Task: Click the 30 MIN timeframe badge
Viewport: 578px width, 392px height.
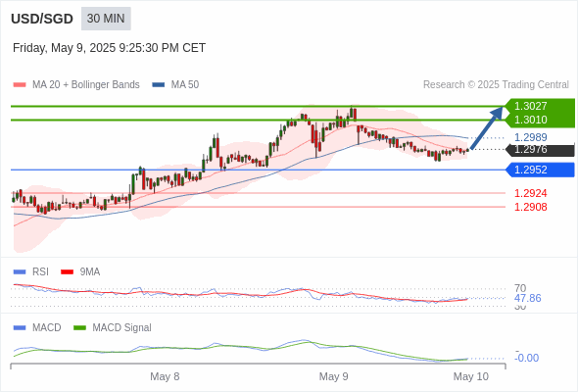Action: click(x=106, y=19)
